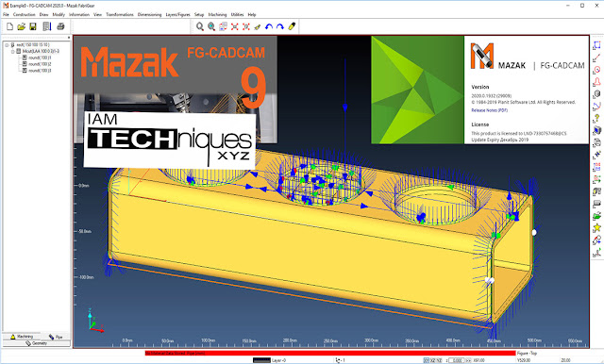Click the blue Redo arrow

coord(280,26)
